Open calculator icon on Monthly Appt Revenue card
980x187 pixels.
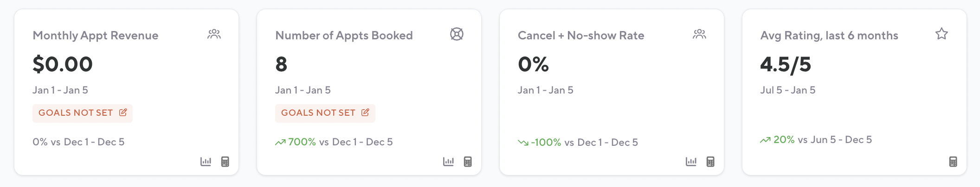click(x=225, y=162)
